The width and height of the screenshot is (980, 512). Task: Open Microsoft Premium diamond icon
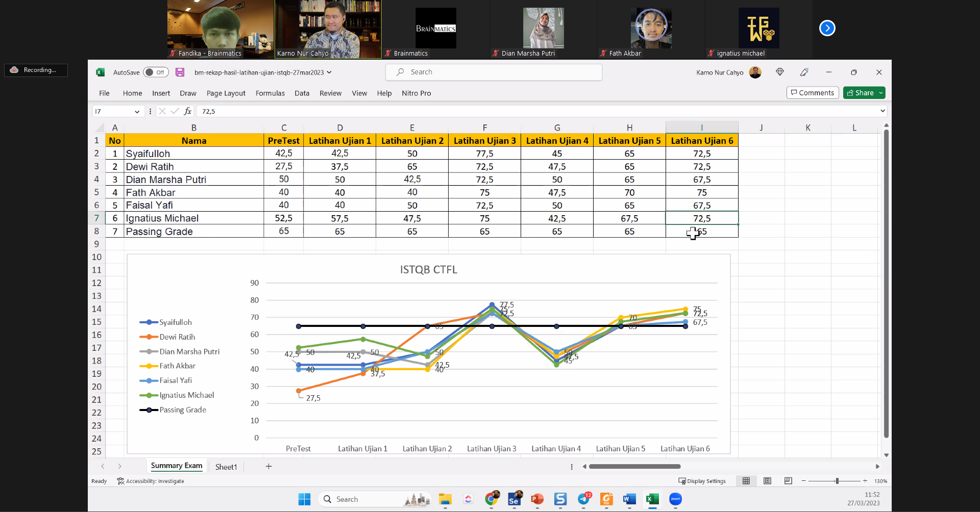(x=779, y=72)
